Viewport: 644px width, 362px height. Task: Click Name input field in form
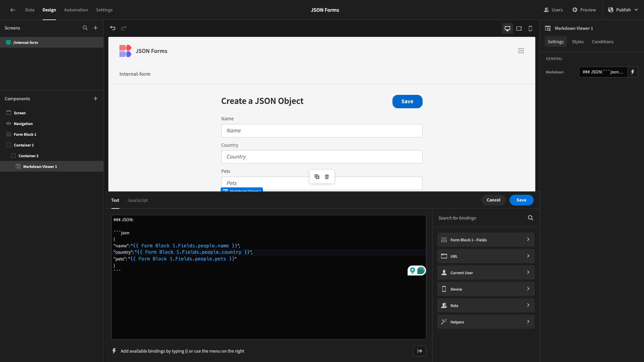(x=322, y=130)
